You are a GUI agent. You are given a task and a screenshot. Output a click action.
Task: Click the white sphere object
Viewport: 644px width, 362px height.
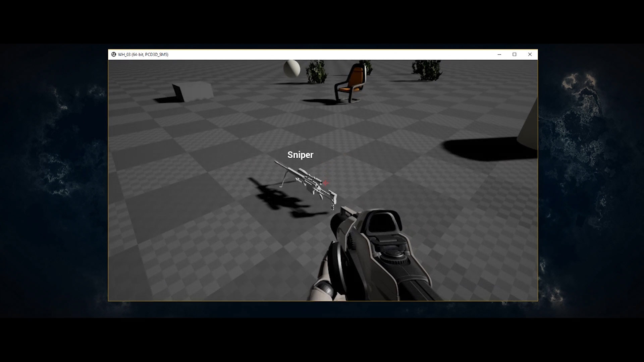pos(291,69)
